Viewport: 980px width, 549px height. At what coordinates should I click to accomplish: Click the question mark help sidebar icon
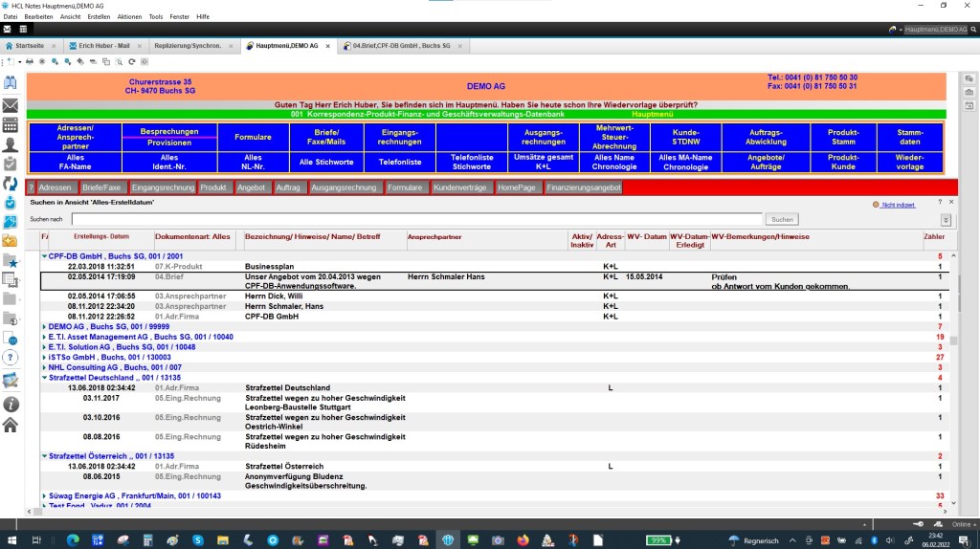pyautogui.click(x=11, y=357)
